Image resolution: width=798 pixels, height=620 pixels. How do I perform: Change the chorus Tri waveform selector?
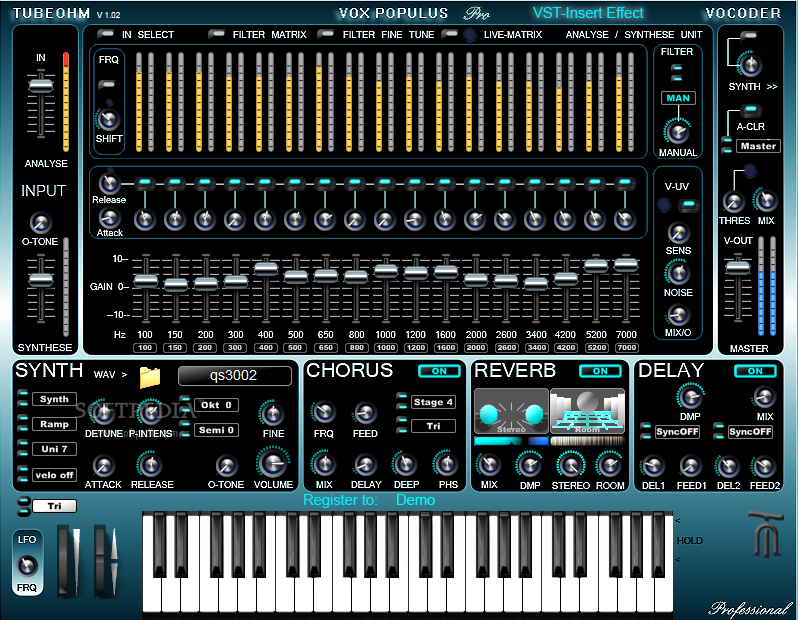click(433, 426)
